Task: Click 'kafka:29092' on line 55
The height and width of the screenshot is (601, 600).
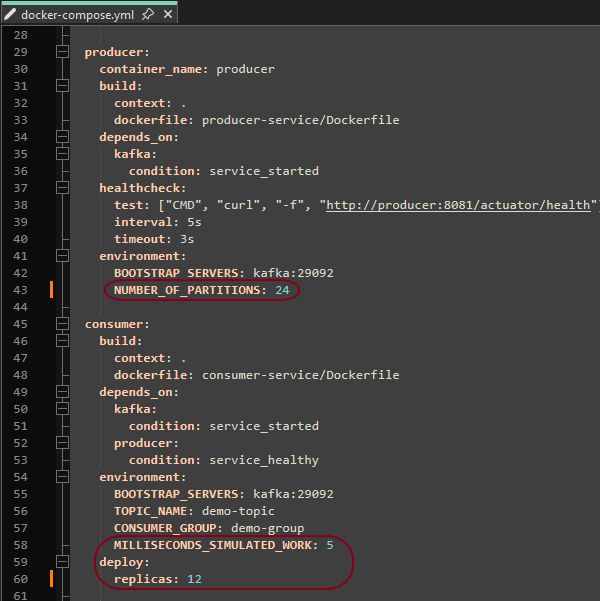Action: [x=293, y=494]
